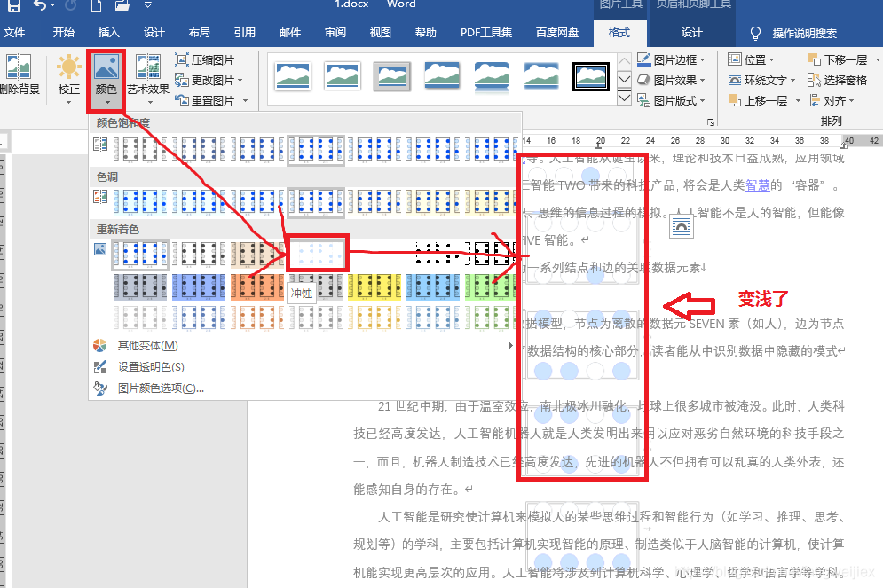Open the 环绕文字 wrap text dropdown
The image size is (883, 588).
[762, 81]
